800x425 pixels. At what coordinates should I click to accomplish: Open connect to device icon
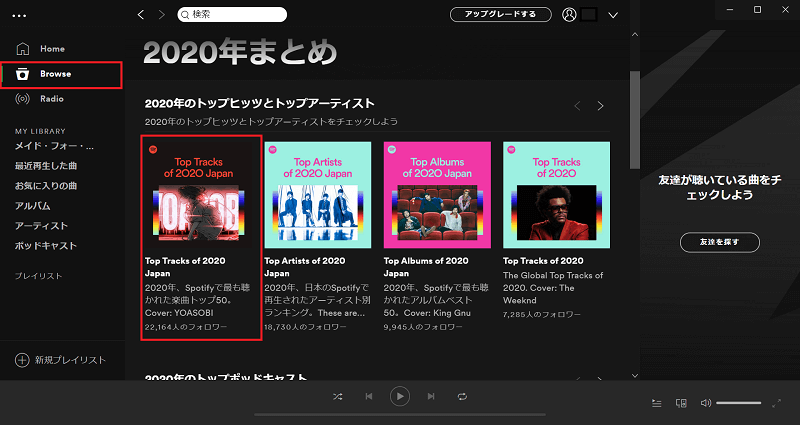(x=681, y=403)
